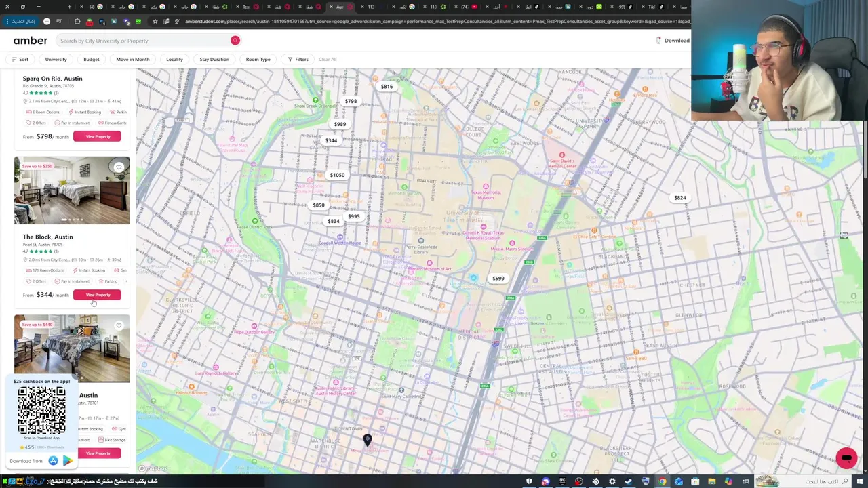Screen dimensions: 868x488
Task: Click the $599 map price marker
Action: point(498,279)
